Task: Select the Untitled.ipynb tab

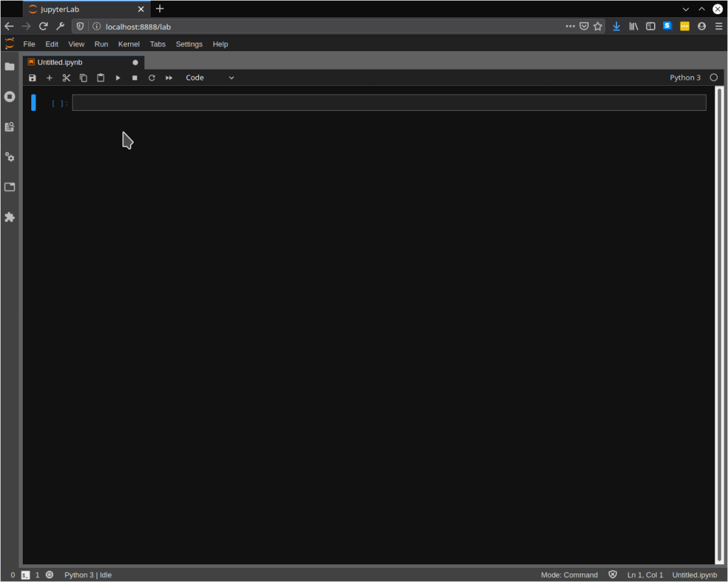Action: pos(60,63)
